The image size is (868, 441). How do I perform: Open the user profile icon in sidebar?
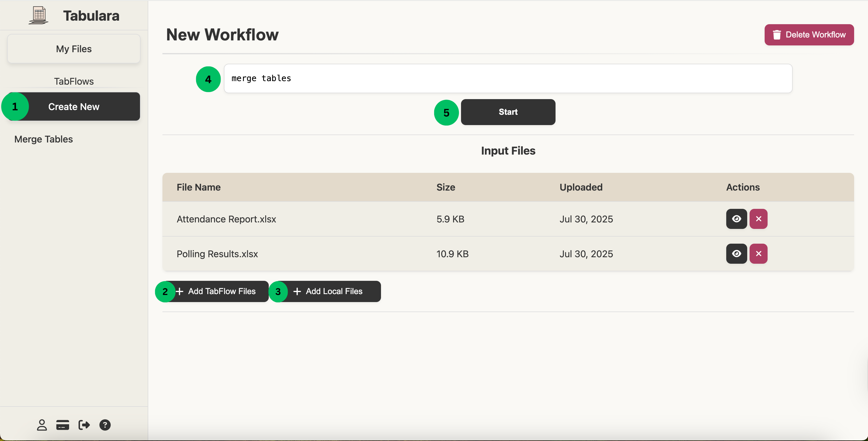click(41, 425)
